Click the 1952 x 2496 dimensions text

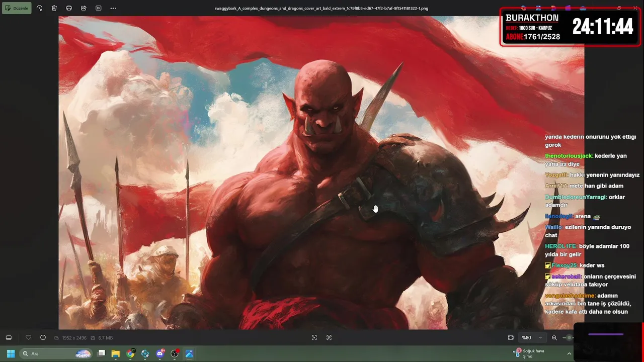(x=74, y=338)
